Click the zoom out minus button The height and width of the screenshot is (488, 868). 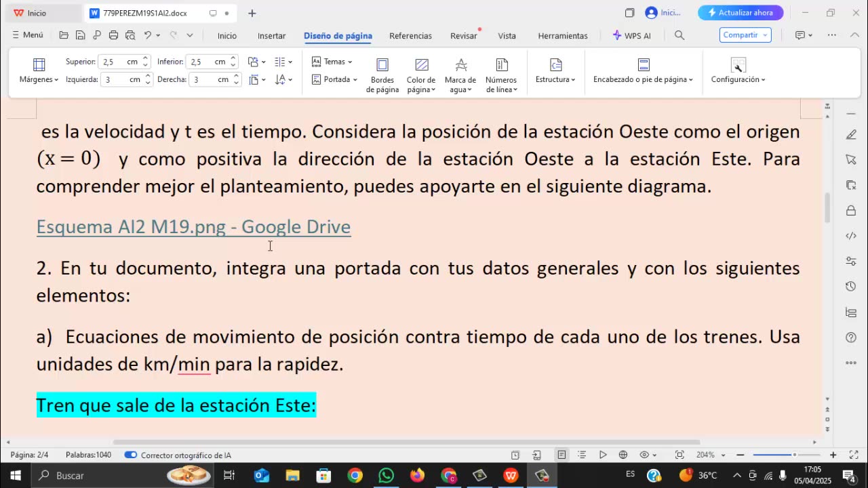(741, 455)
